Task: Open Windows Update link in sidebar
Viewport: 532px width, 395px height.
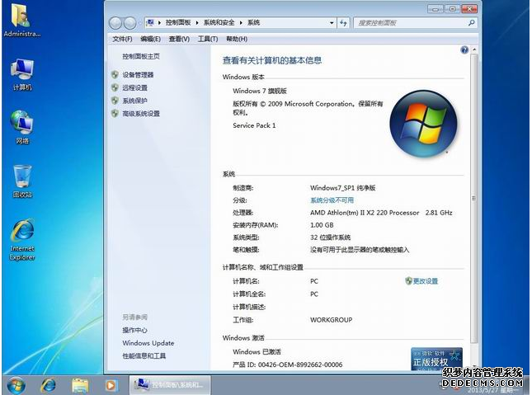Action: click(148, 343)
